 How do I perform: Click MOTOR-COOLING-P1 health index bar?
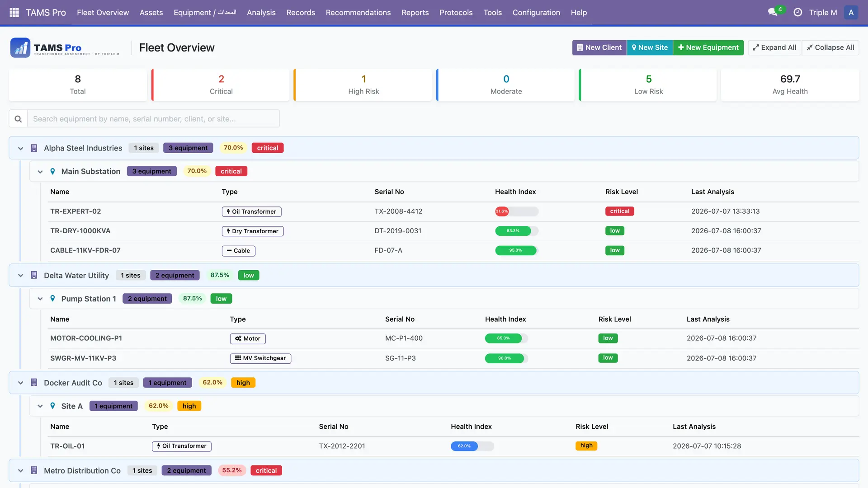(x=507, y=338)
